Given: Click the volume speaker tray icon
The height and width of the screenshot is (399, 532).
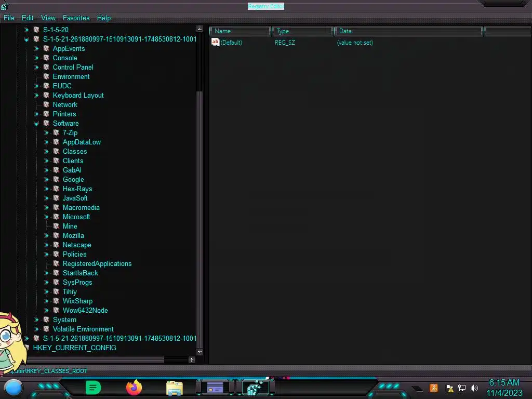Looking at the screenshot, I should click(x=474, y=388).
